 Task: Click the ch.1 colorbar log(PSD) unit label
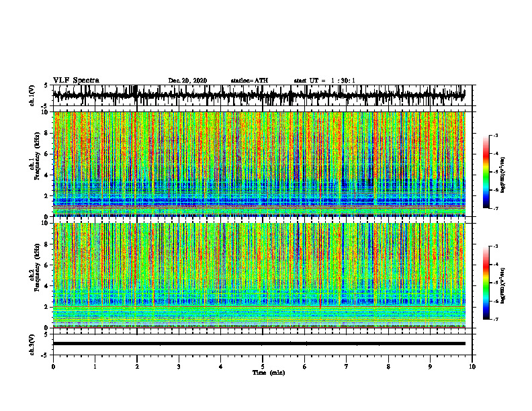pyautogui.click(x=503, y=175)
